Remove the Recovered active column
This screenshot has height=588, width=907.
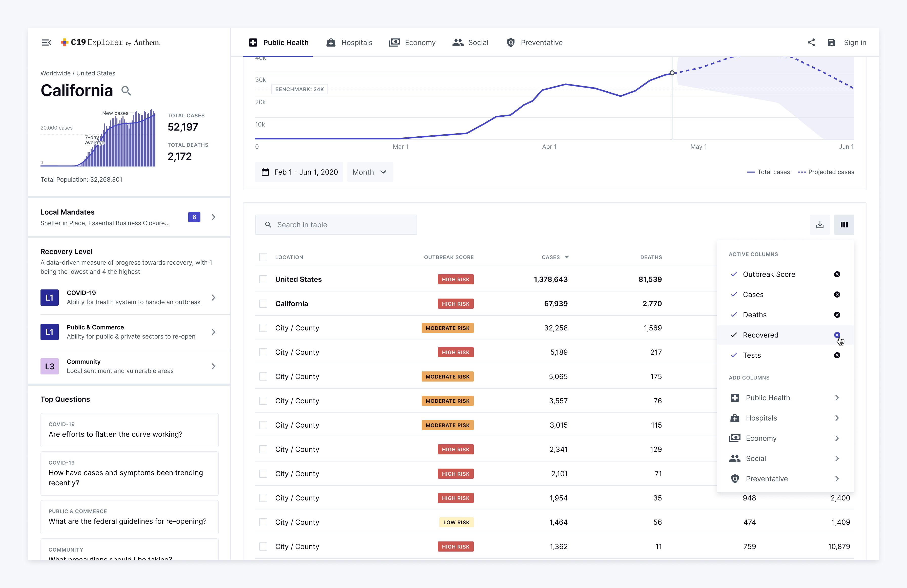pyautogui.click(x=837, y=335)
